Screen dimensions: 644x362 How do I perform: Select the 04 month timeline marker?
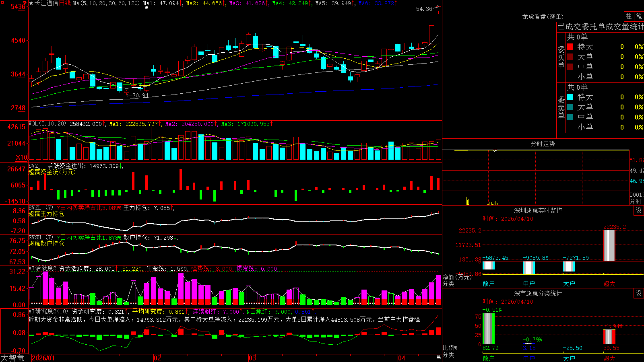(x=401, y=358)
